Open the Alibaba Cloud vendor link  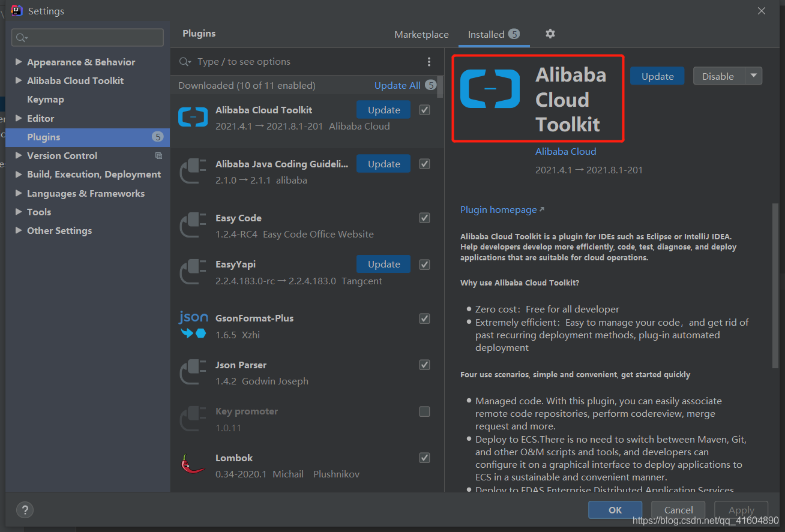click(x=565, y=151)
